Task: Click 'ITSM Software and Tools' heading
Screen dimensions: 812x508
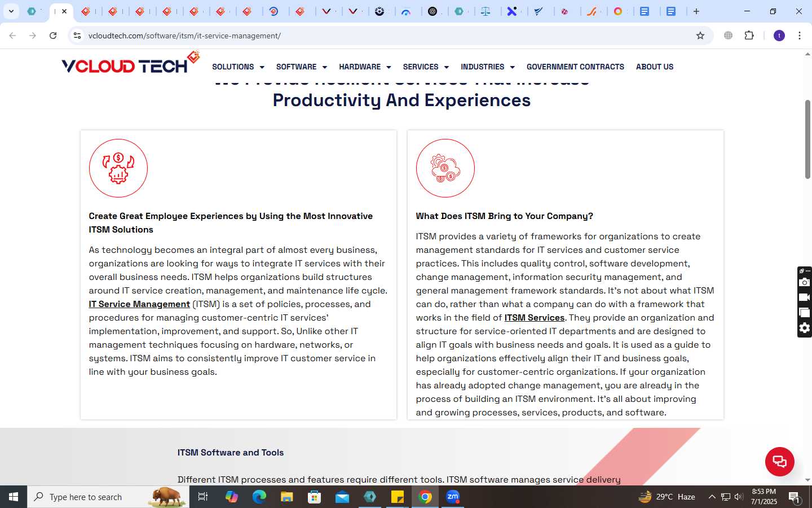Action: coord(231,453)
